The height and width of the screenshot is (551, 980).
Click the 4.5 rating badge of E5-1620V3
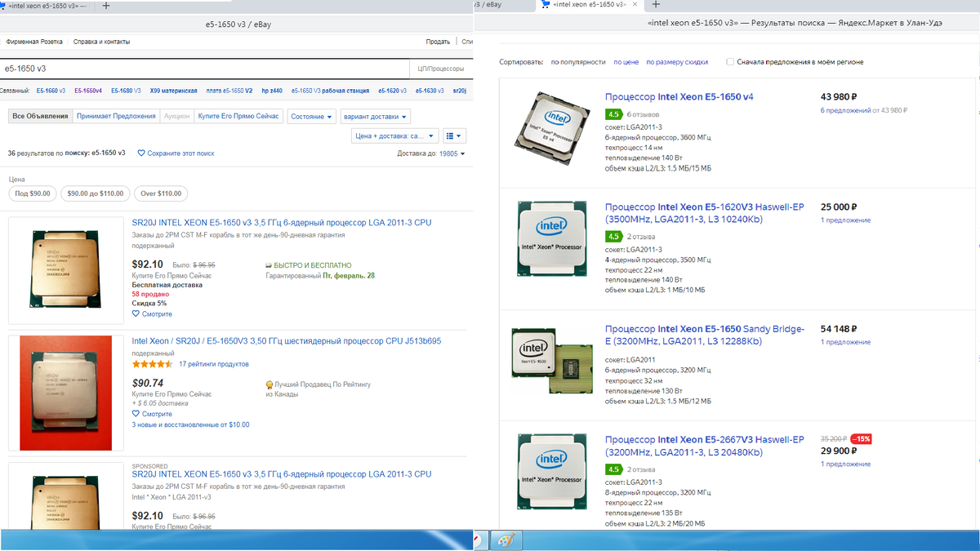(613, 237)
